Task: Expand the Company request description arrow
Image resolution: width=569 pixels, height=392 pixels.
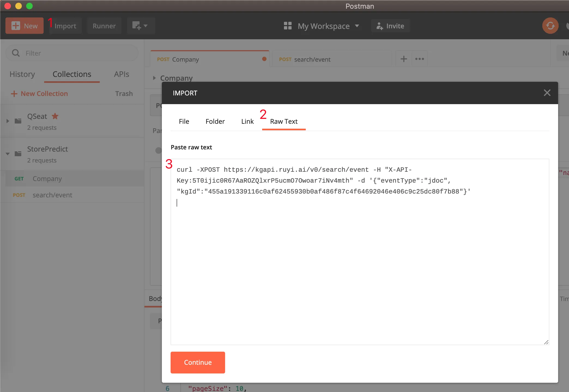Action: (154, 78)
